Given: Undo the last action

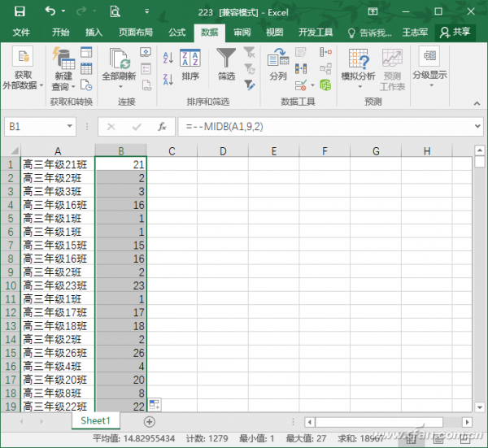Looking at the screenshot, I should pyautogui.click(x=50, y=11).
